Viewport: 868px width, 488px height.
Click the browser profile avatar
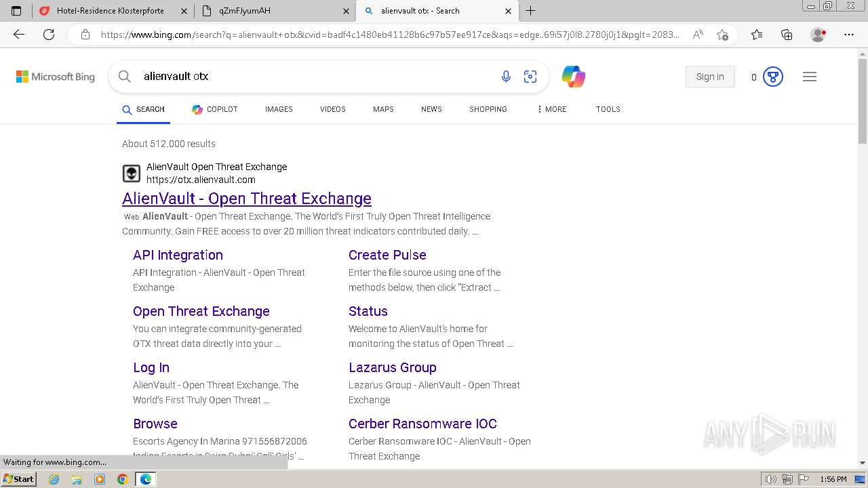pyautogui.click(x=818, y=35)
